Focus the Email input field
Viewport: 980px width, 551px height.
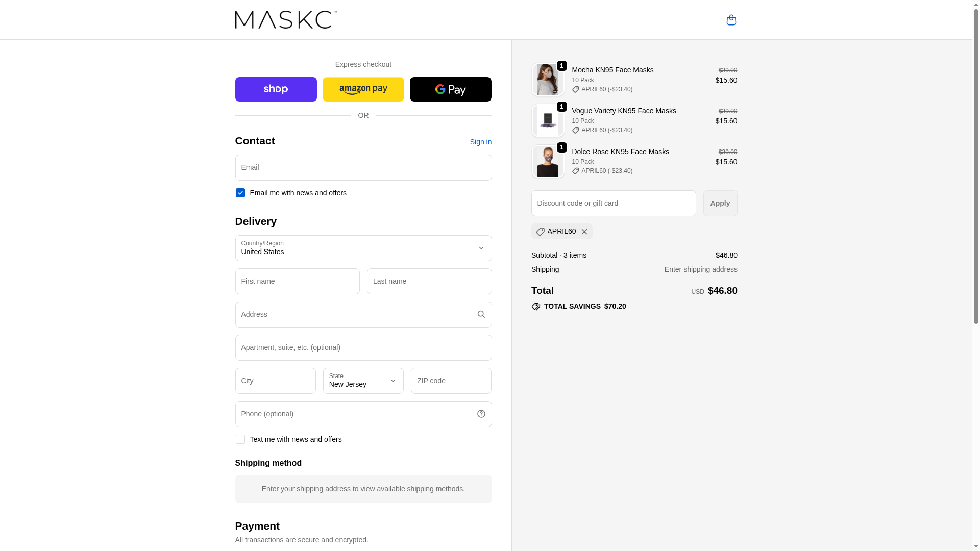[363, 167]
